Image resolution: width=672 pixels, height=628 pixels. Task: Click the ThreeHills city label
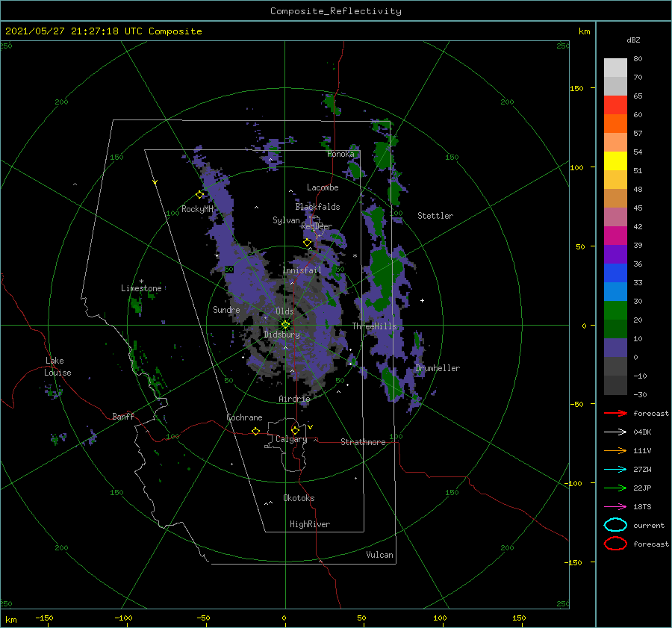pos(375,326)
